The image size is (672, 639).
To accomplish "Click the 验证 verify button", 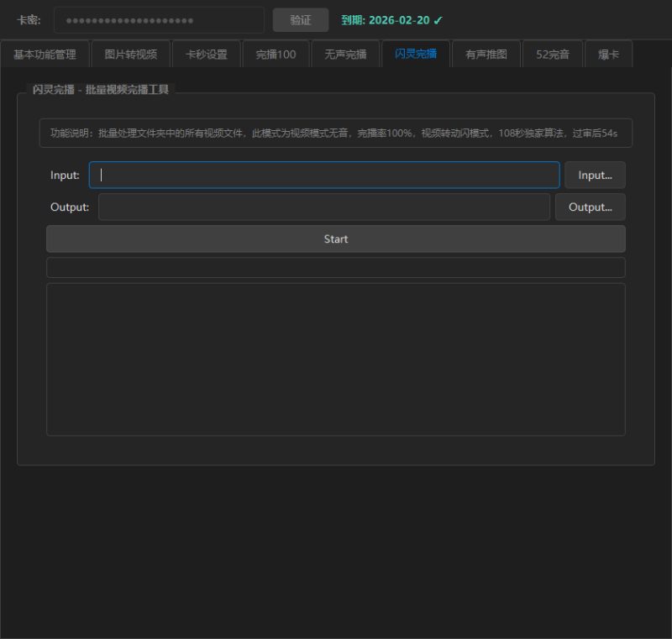I will pos(300,20).
